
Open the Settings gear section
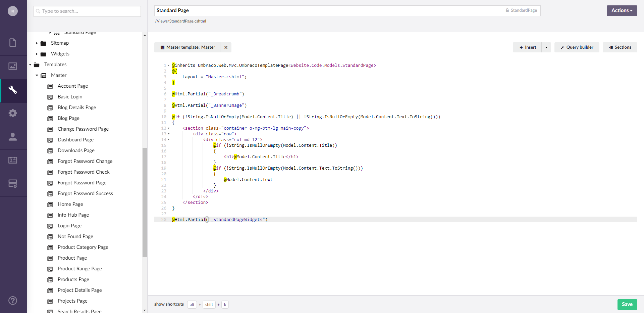tap(13, 113)
